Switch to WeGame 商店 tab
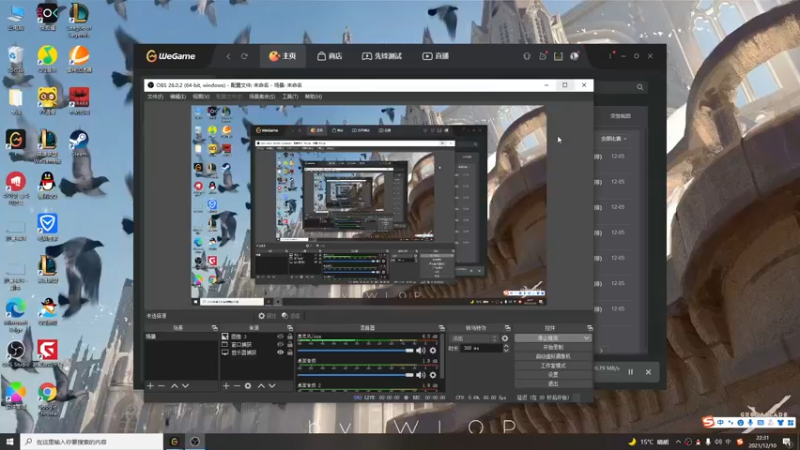This screenshot has width=800, height=450. coord(330,56)
